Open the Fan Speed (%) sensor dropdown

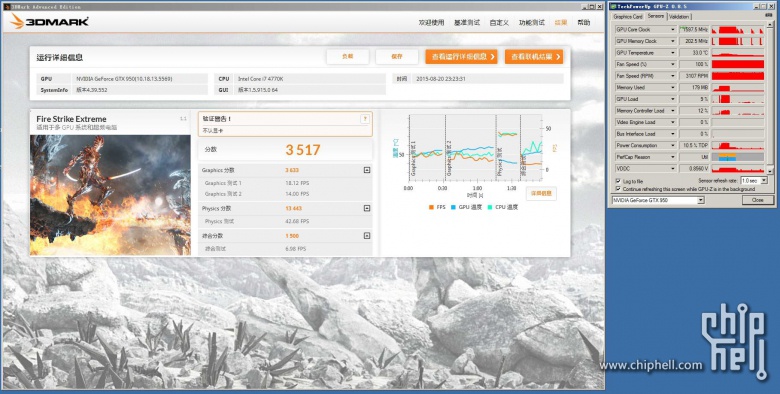(673, 64)
